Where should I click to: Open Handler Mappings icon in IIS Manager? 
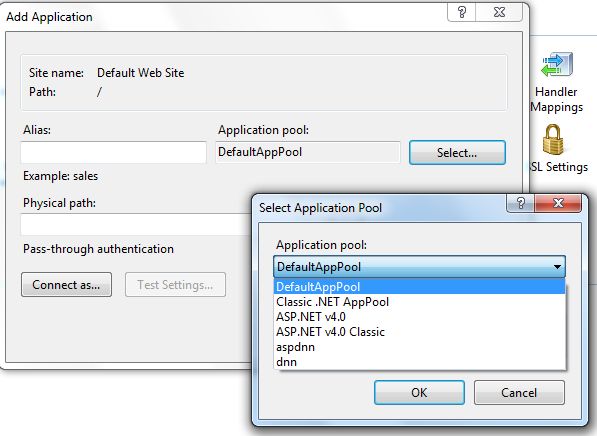(x=557, y=65)
